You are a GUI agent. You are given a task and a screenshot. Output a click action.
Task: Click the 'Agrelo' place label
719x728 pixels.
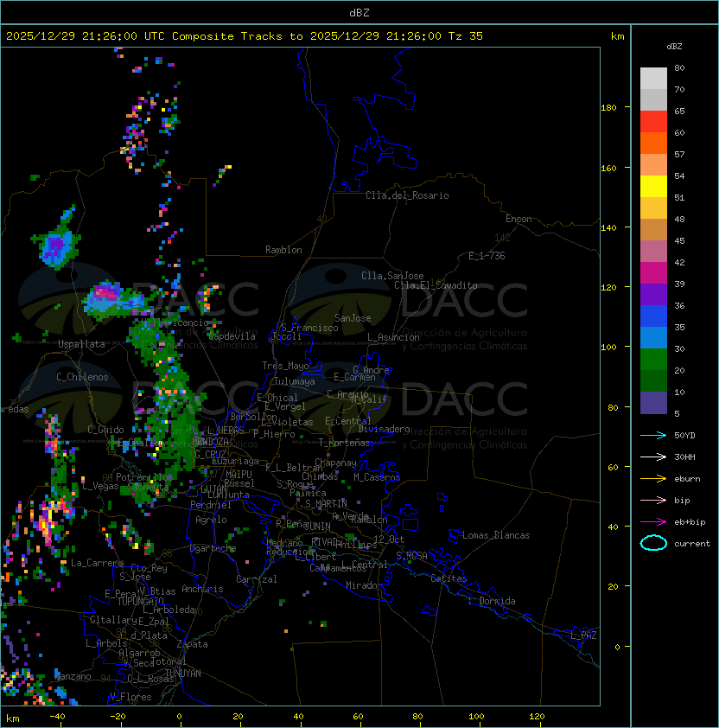tap(211, 520)
